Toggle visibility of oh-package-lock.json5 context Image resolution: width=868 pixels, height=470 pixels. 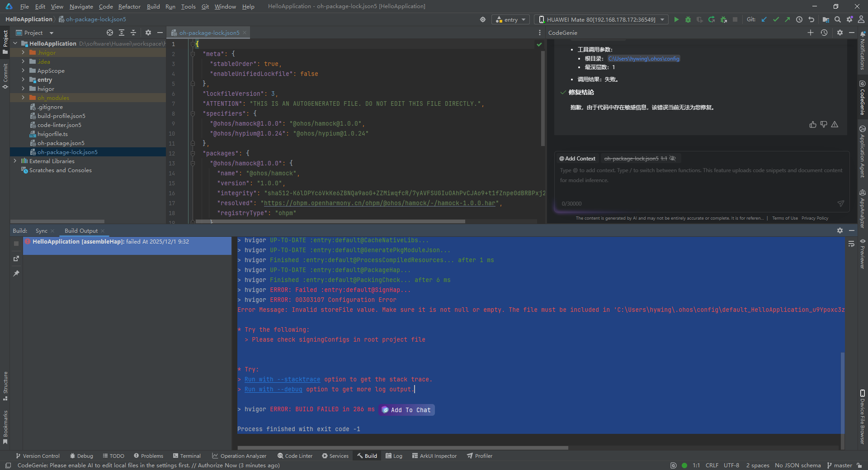pos(673,159)
